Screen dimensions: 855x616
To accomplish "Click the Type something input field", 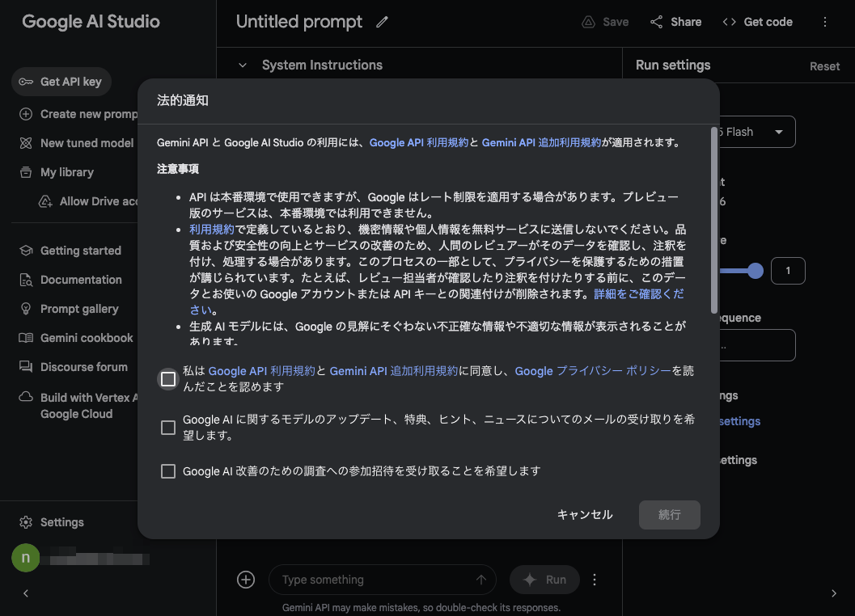I will click(372, 580).
